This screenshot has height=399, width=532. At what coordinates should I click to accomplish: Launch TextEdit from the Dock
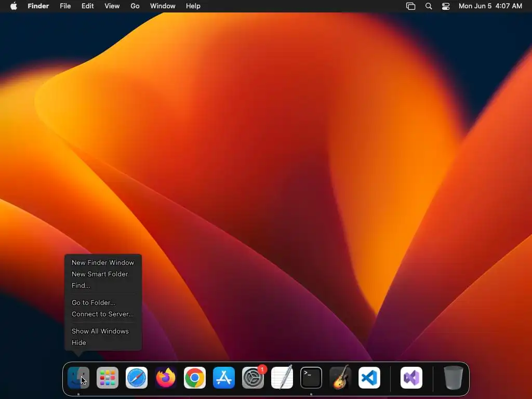pos(282,378)
